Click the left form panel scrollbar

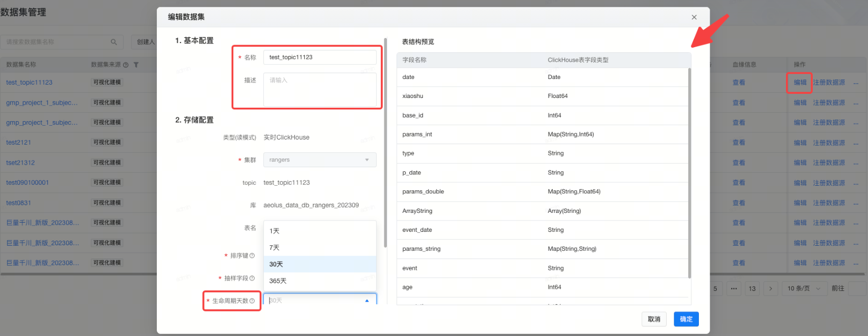pos(385,143)
